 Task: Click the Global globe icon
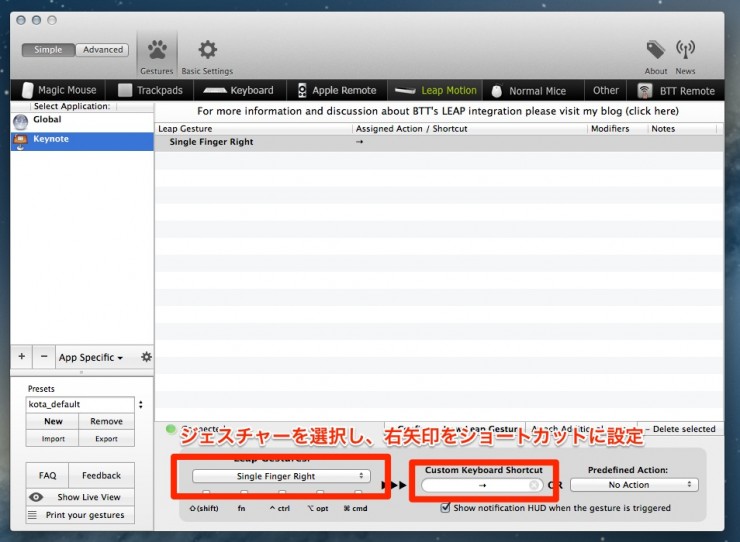[20, 122]
